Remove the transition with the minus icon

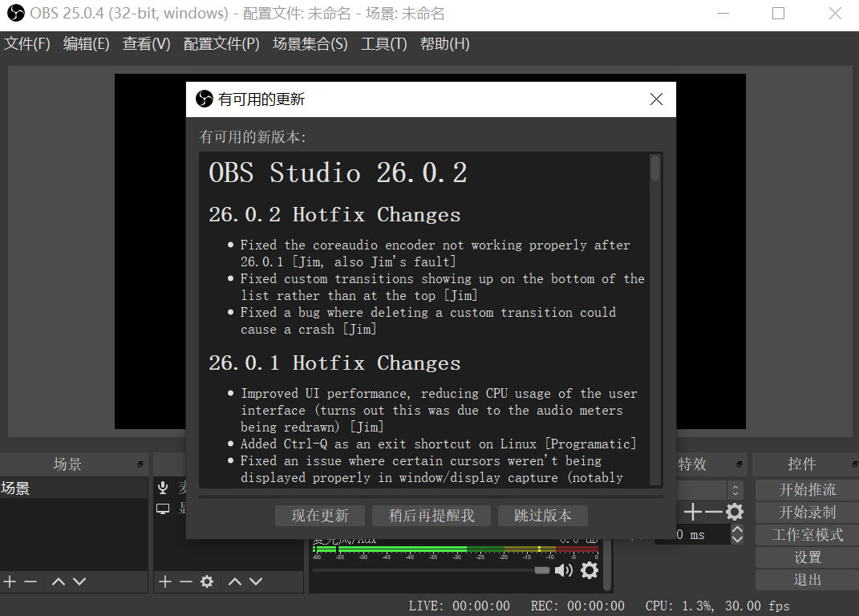713,512
